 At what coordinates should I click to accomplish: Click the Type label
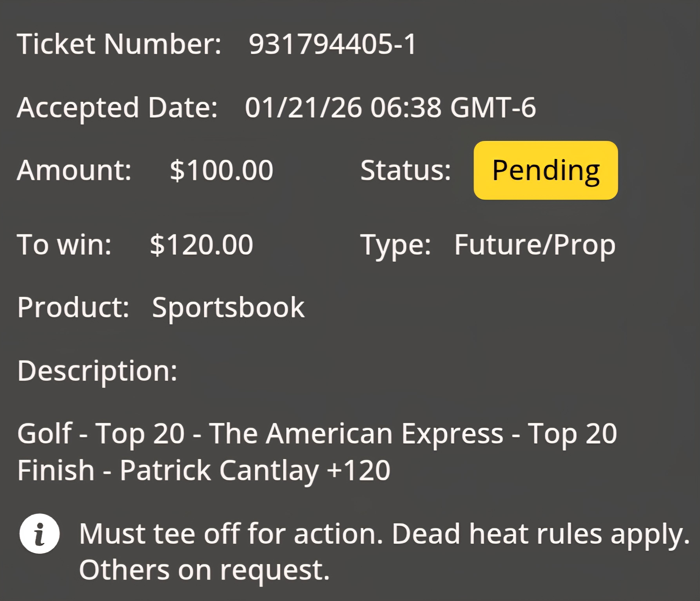(396, 245)
